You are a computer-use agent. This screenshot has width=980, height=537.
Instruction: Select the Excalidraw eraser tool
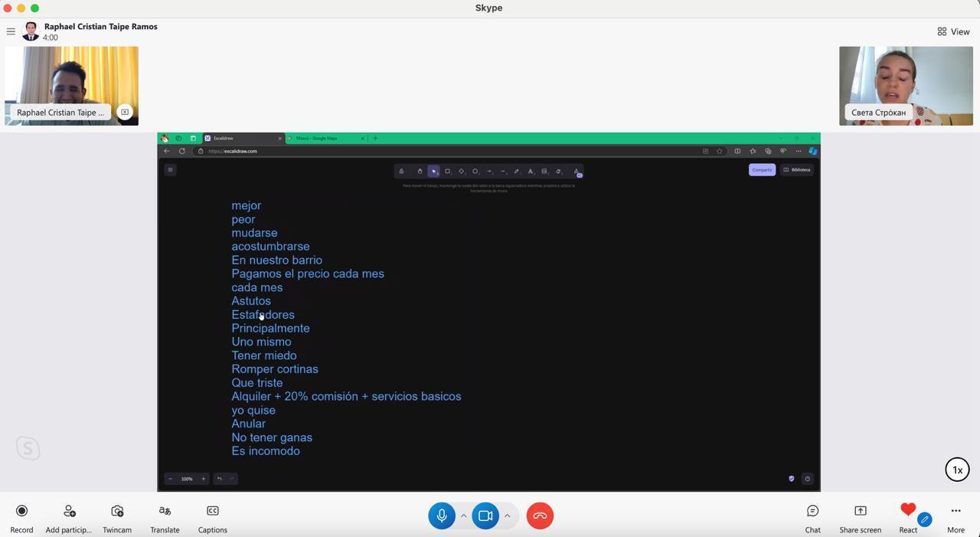558,171
